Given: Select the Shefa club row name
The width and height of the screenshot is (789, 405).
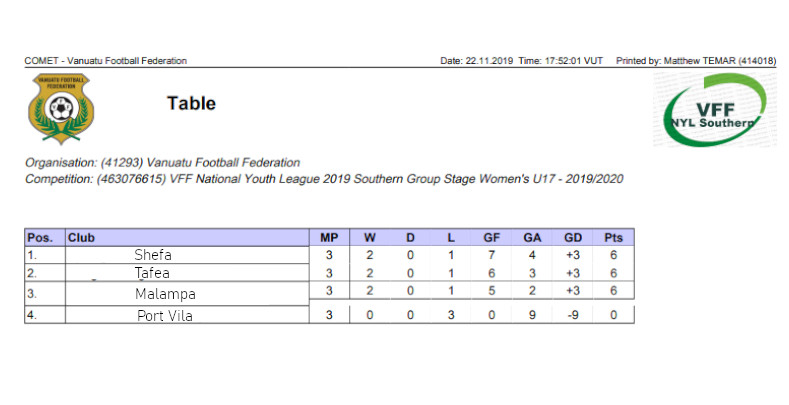Looking at the screenshot, I should [153, 255].
